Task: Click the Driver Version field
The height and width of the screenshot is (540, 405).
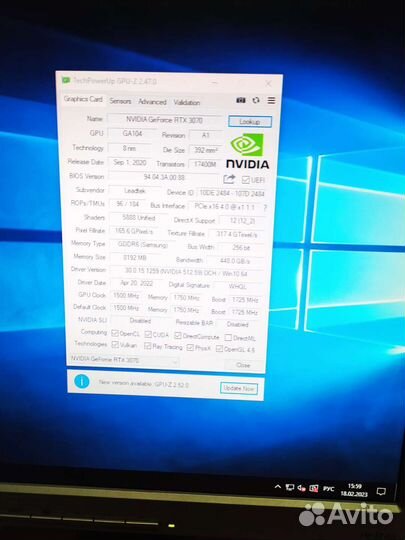Action: 186,272
